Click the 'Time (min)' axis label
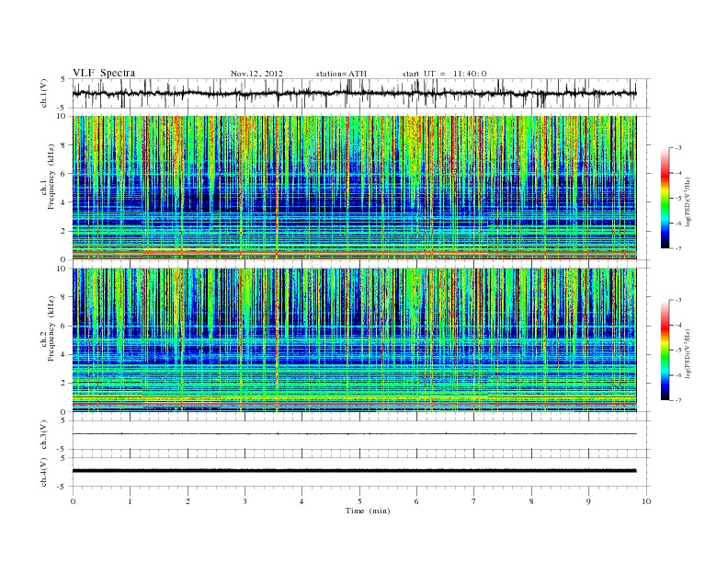This screenshot has height=563, width=728. 368,511
